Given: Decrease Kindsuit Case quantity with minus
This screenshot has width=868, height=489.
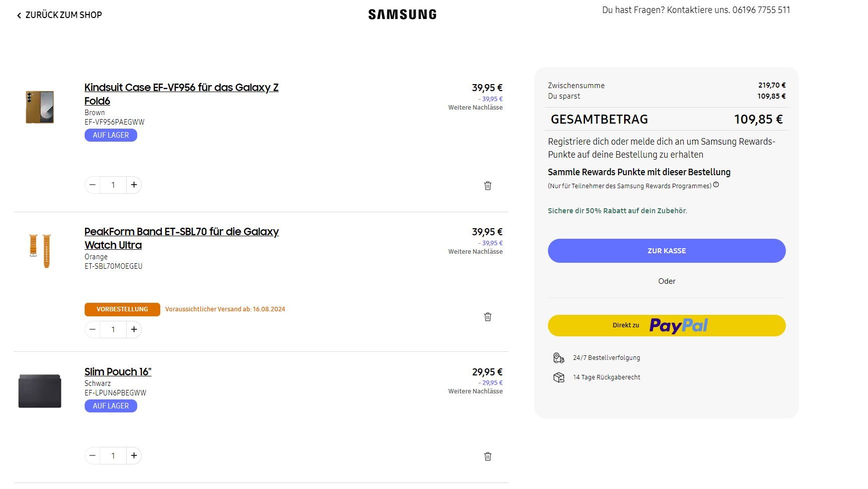Looking at the screenshot, I should (93, 185).
